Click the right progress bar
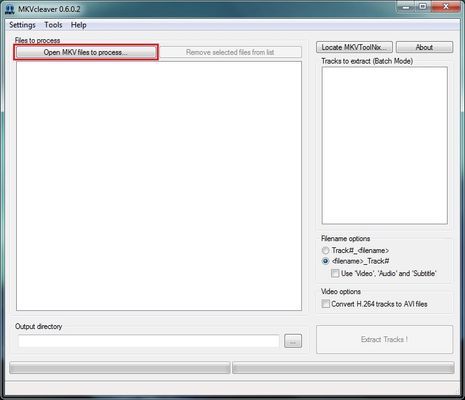Image resolution: width=465 pixels, height=400 pixels. [343, 368]
